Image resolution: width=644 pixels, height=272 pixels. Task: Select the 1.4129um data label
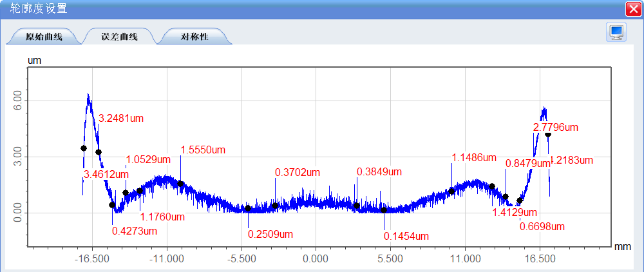point(515,212)
